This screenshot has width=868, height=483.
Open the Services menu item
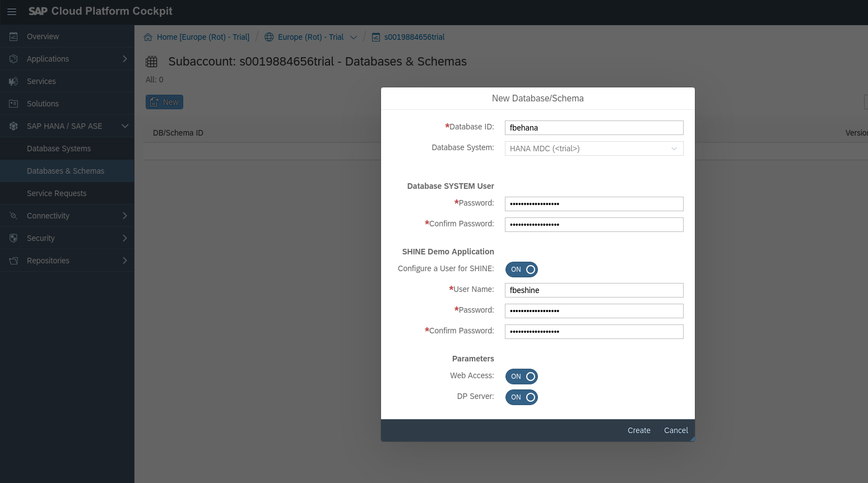[67, 81]
